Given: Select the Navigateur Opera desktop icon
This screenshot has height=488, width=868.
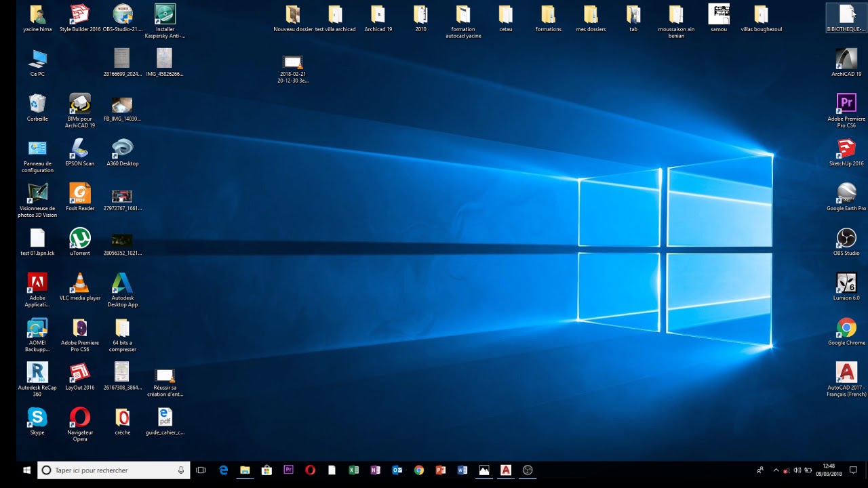Looking at the screenshot, I should point(80,424).
